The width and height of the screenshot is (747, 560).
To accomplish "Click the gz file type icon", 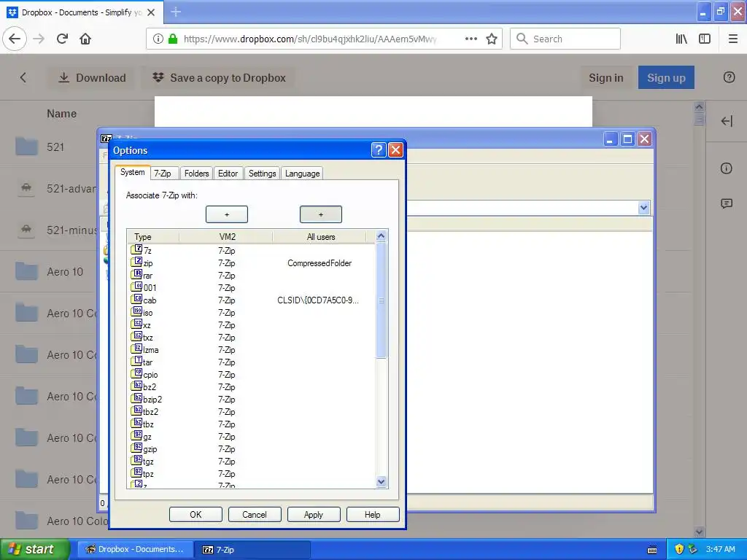I will 136,435.
